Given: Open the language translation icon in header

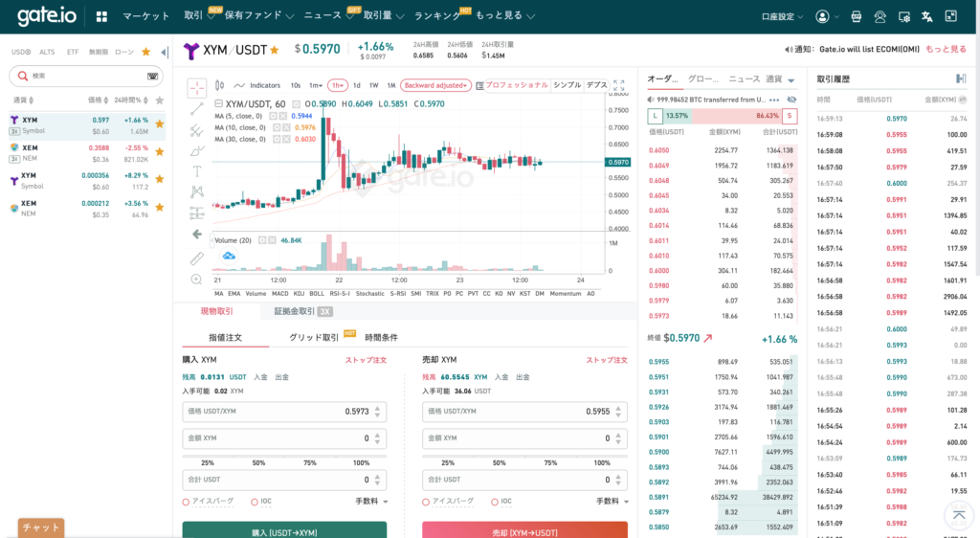Looking at the screenshot, I should click(x=926, y=16).
